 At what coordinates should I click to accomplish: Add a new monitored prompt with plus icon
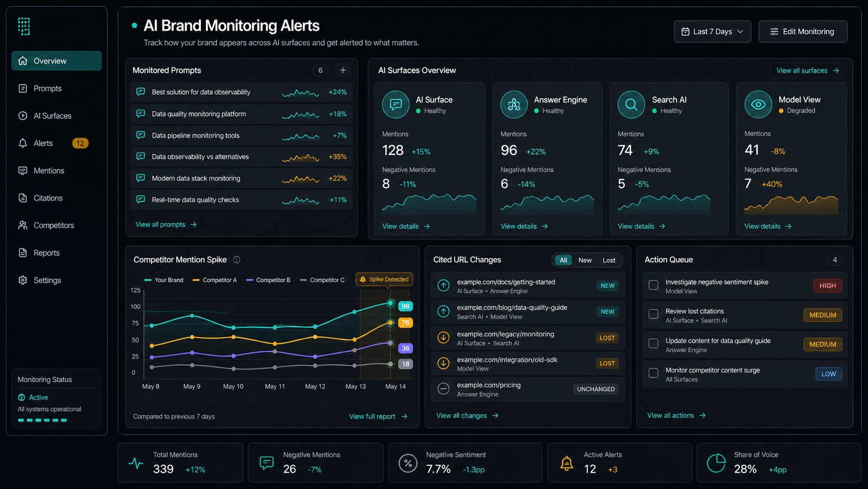(343, 70)
